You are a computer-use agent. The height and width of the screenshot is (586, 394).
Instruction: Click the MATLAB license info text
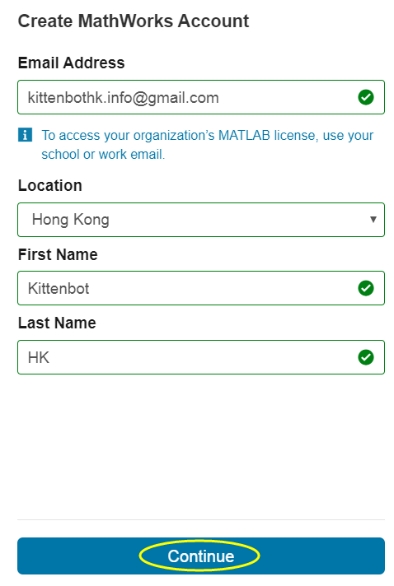207,145
